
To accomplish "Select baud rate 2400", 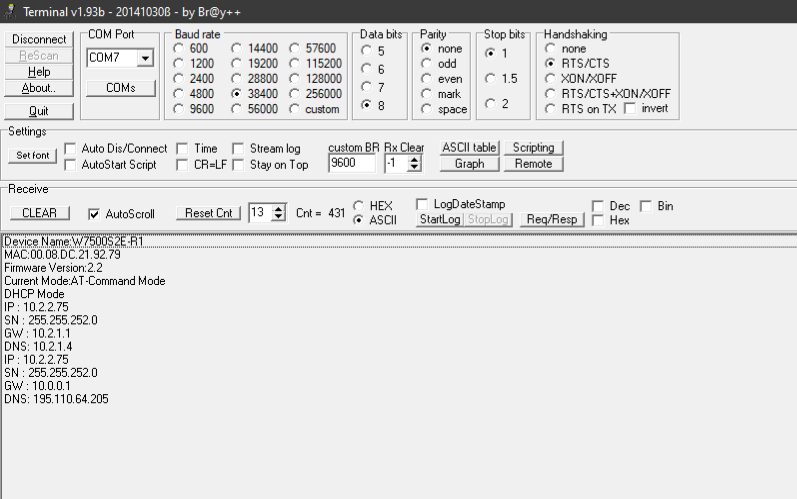I will click(x=178, y=79).
